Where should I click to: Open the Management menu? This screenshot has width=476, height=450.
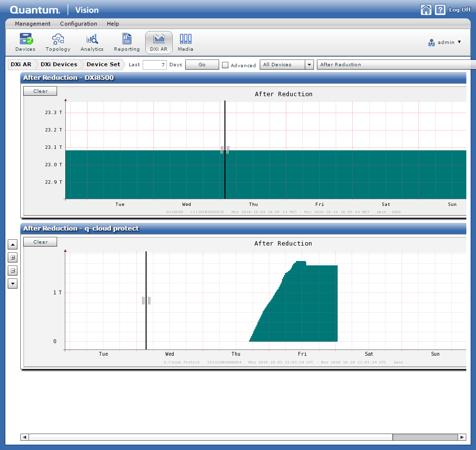33,24
